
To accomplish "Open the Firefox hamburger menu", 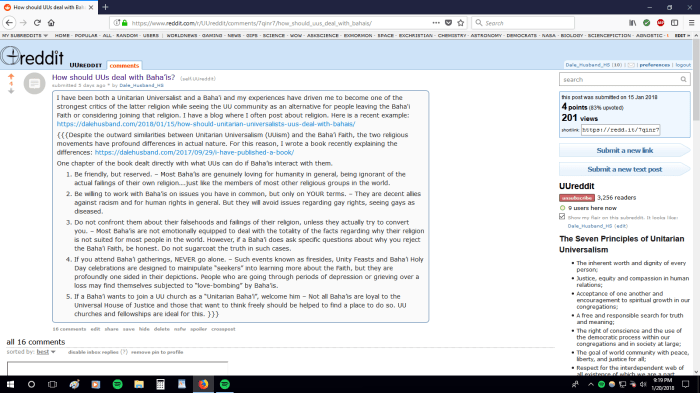I will pos(691,23).
